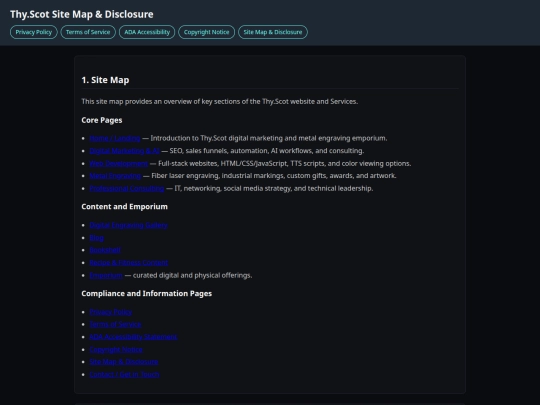Click the 'Content and Emporium' subheading
Image resolution: width=540 pixels, height=405 pixels.
[x=125, y=207]
